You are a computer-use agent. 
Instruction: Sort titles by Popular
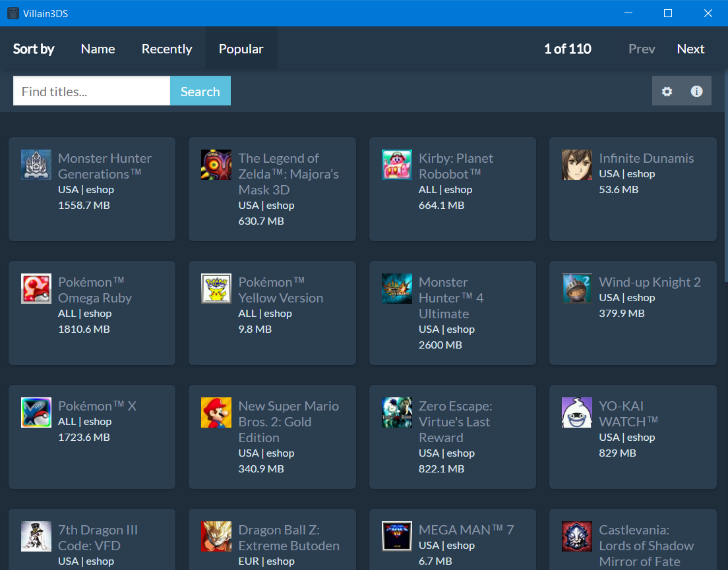tap(241, 49)
